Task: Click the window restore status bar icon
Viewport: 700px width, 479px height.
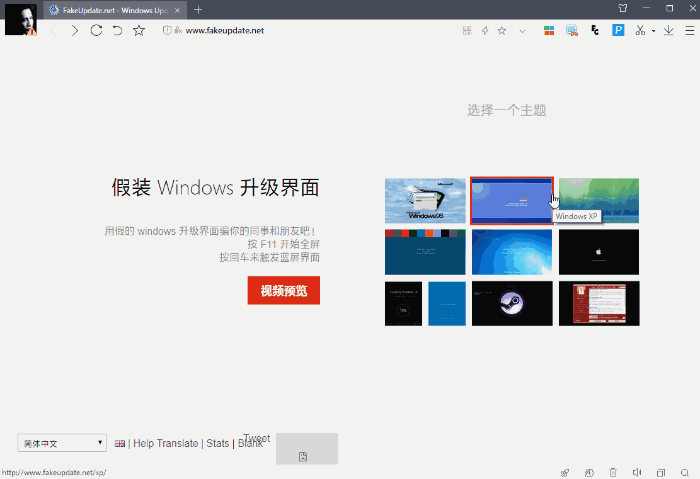Action: point(661,472)
